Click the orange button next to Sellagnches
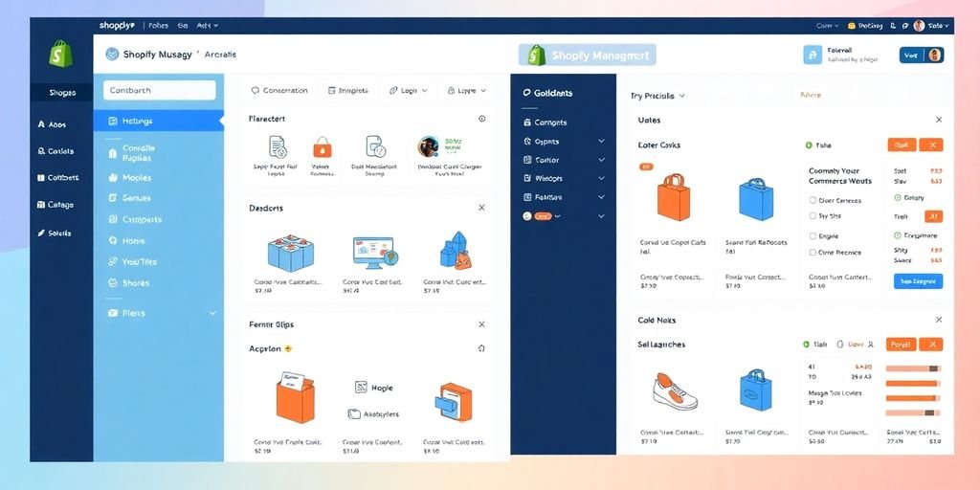The image size is (980, 490). click(901, 345)
